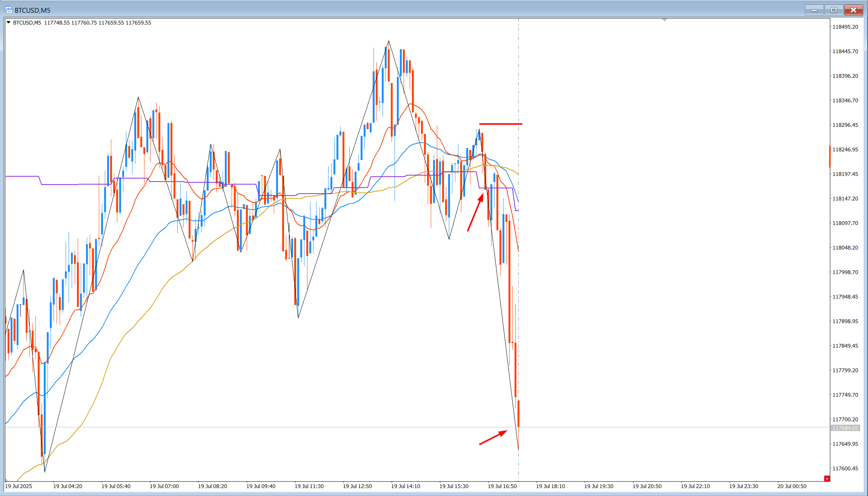The width and height of the screenshot is (868, 496).
Task: Click the time axis label 19 Jul 15:30
Action: coord(454,486)
